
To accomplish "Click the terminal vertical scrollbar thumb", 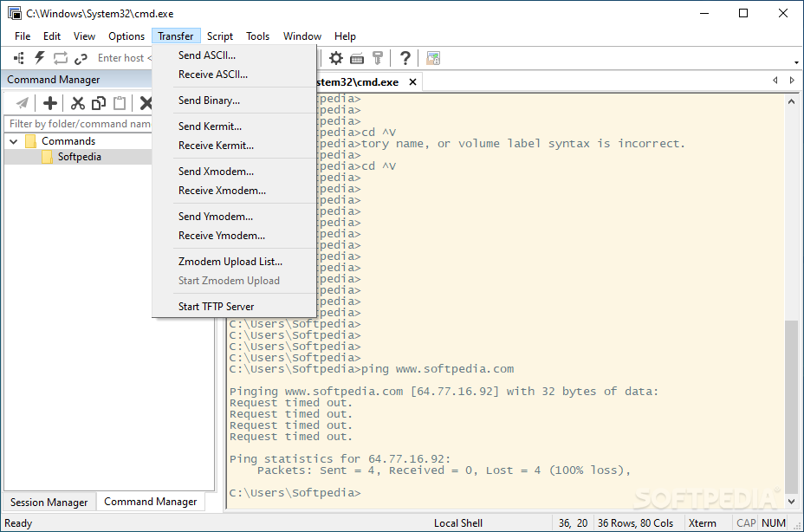I will [792, 405].
